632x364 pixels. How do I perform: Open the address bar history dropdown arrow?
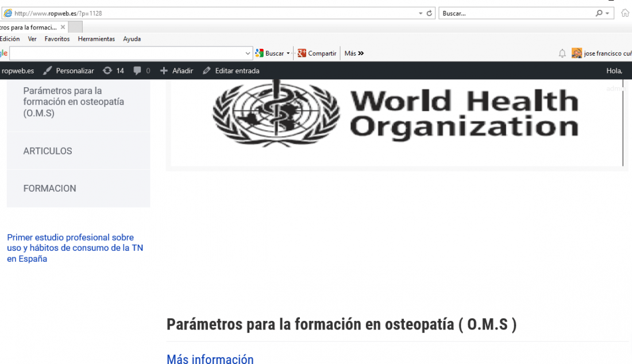421,13
